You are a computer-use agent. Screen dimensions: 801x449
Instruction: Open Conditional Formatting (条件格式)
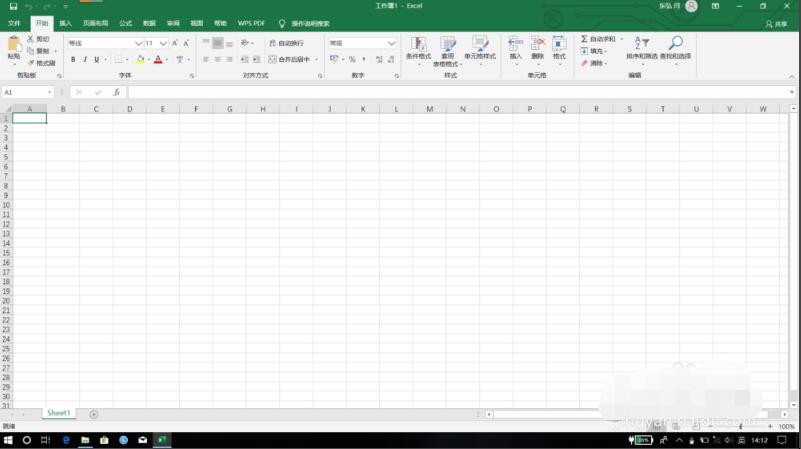[x=418, y=45]
